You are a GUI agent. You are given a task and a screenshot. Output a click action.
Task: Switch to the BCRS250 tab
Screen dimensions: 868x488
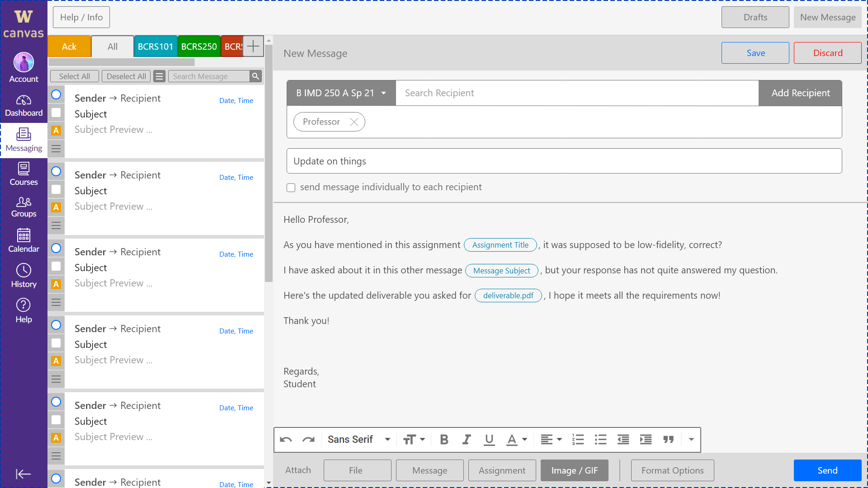199,46
